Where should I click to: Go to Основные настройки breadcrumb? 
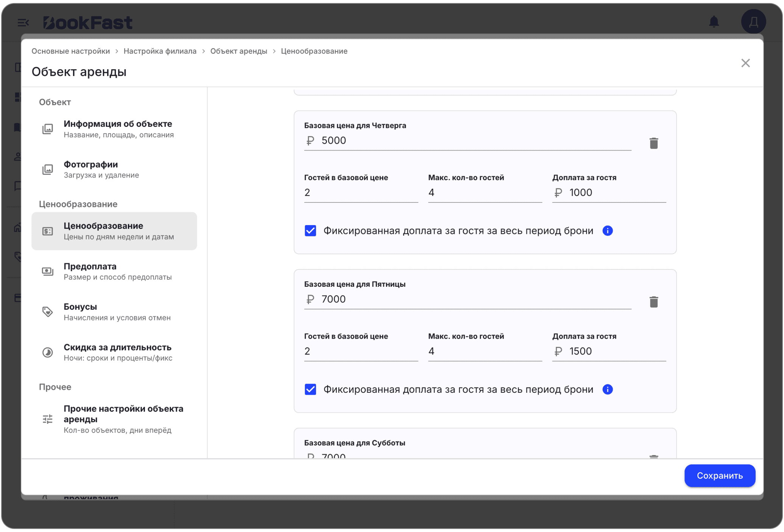[x=71, y=51]
